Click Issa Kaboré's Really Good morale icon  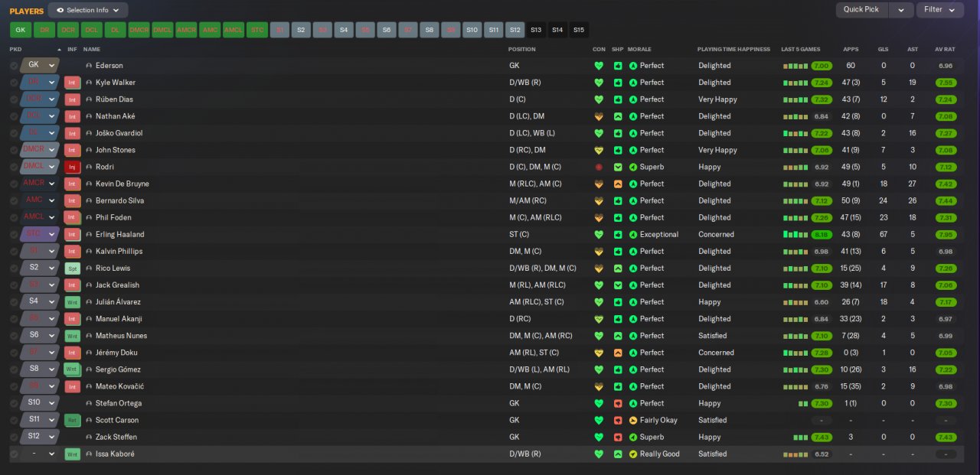point(633,454)
